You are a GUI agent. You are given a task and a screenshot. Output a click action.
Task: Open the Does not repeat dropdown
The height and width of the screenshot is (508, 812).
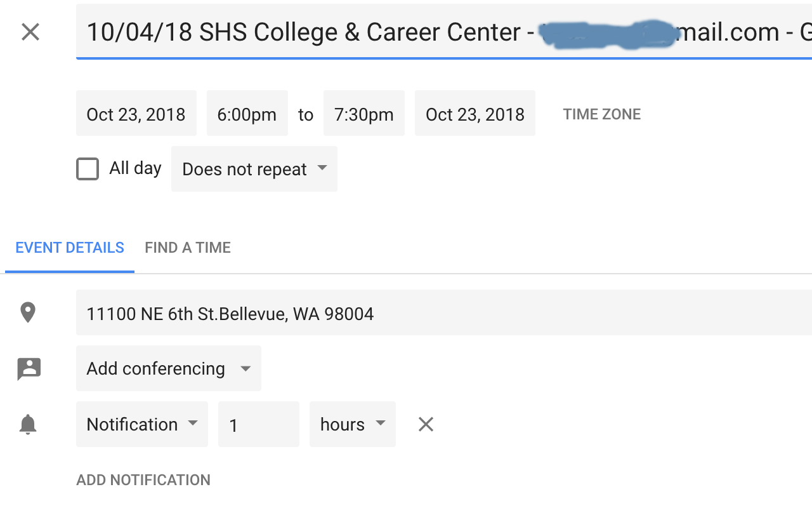(254, 169)
